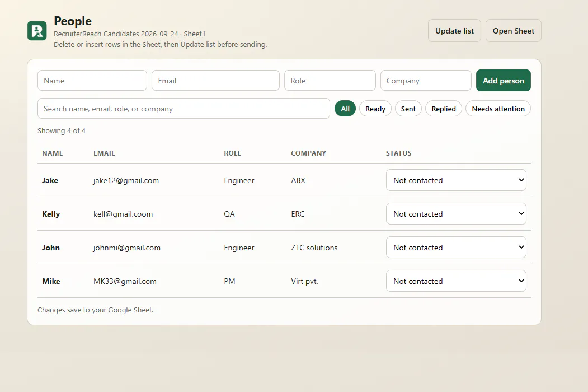Image resolution: width=588 pixels, height=392 pixels.
Task: Select the email MK33@gmail.com
Action: tap(125, 281)
